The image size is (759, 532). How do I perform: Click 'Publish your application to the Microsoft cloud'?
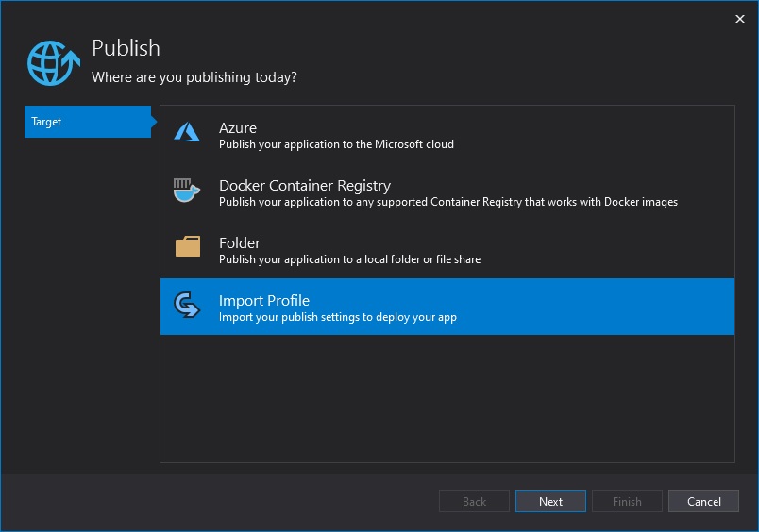(x=336, y=144)
